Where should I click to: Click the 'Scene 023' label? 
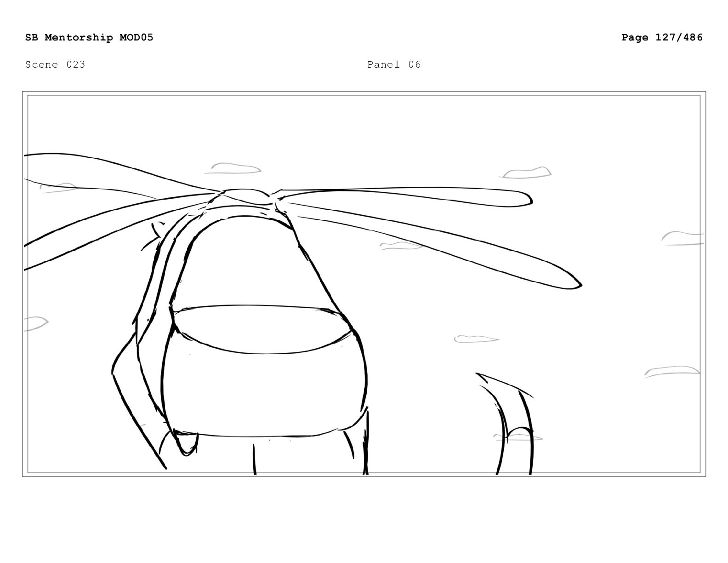pos(55,64)
